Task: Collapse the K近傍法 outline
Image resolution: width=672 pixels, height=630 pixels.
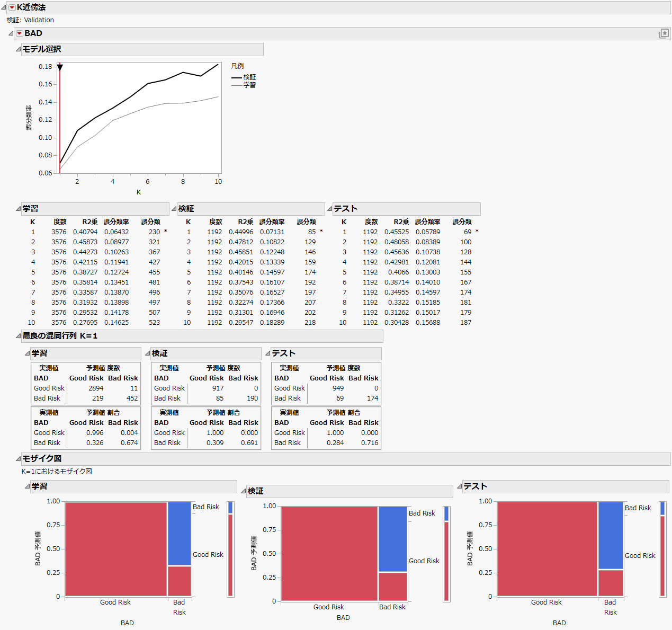Action: coord(4,7)
